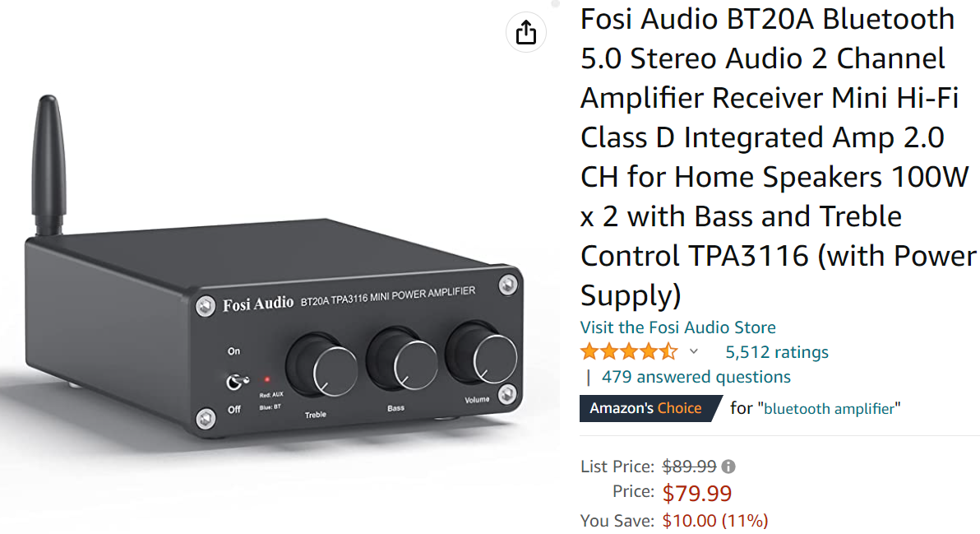
Task: View the 479 answered questions
Action: click(696, 377)
